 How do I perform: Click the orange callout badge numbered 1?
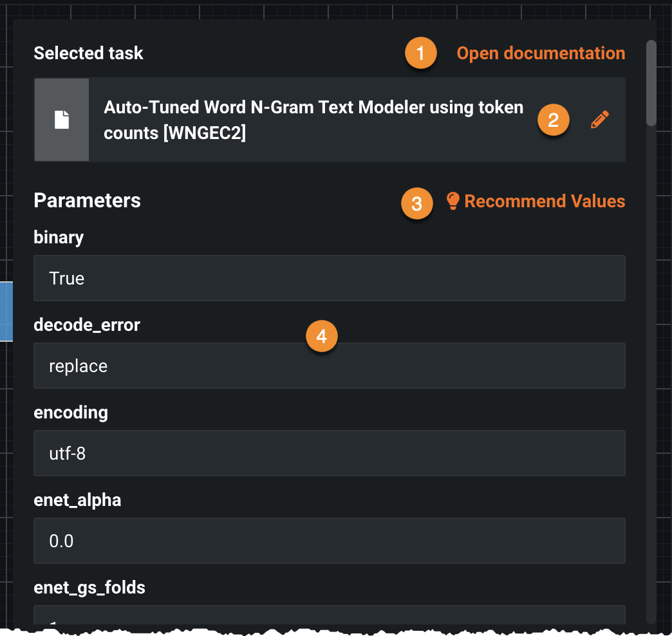click(x=421, y=53)
